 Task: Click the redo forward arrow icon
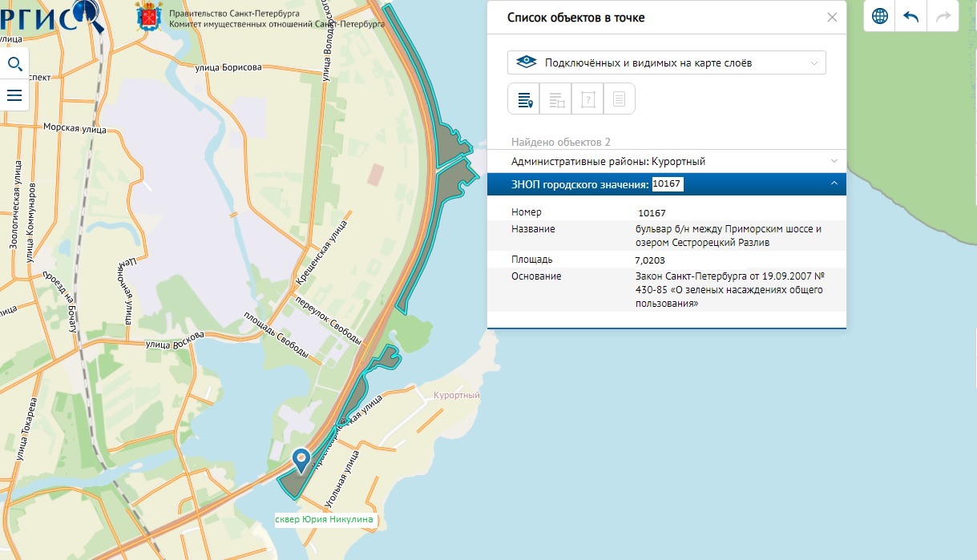tap(943, 16)
